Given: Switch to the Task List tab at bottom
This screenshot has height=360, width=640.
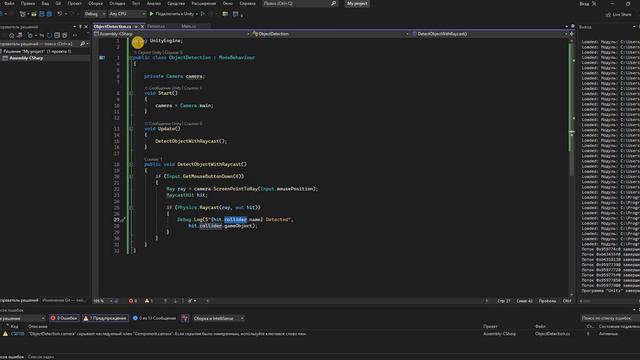Looking at the screenshot, I should pos(41,357).
